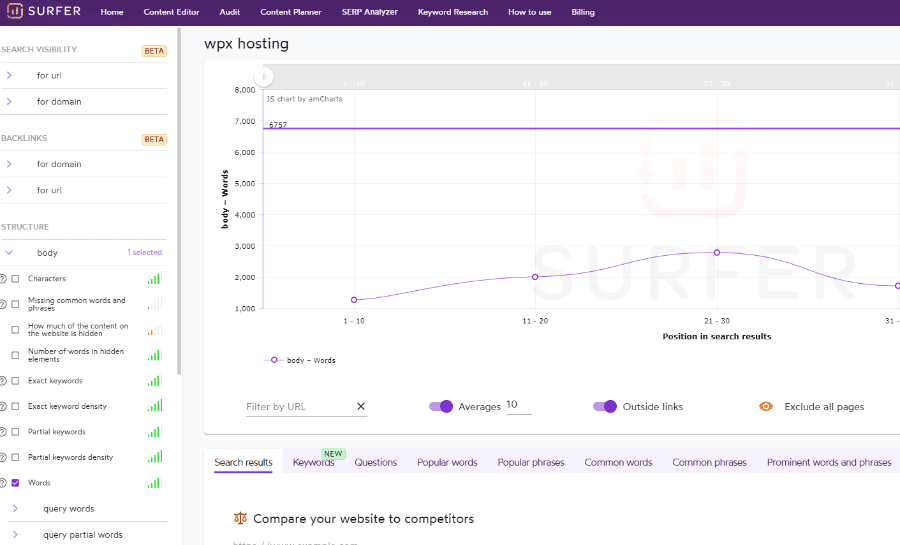Open help icon beside Words

pos(2,483)
